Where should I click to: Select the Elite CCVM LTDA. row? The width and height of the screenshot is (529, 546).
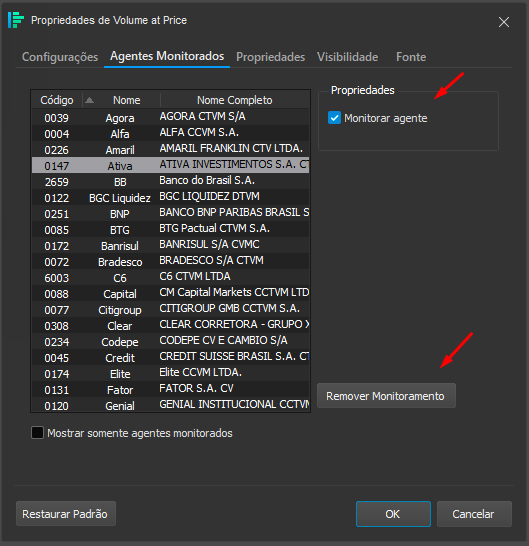pyautogui.click(x=171, y=373)
